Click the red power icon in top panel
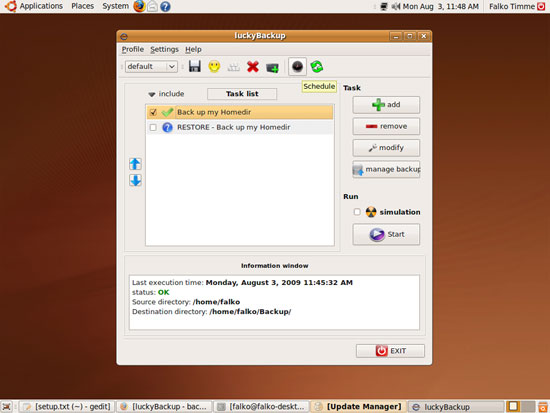The image size is (550, 413). pos(541,6)
